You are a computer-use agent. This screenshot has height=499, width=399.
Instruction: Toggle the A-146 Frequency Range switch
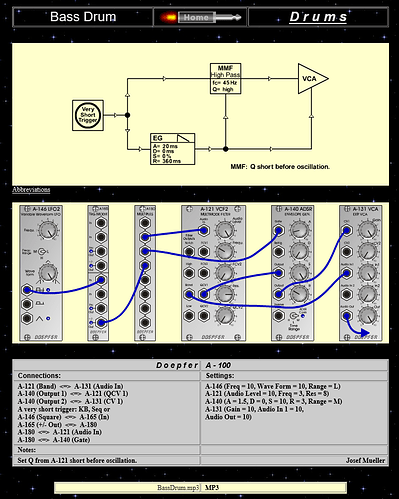click(42, 251)
